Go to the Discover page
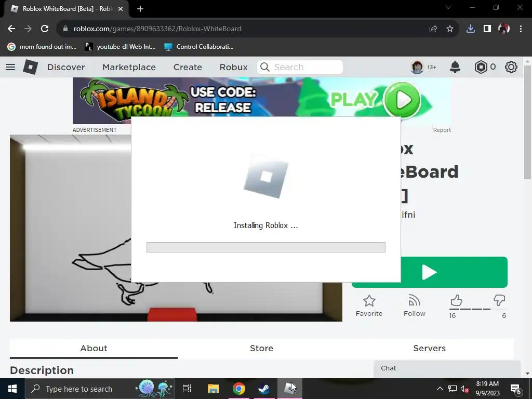The width and height of the screenshot is (532, 399). point(66,67)
